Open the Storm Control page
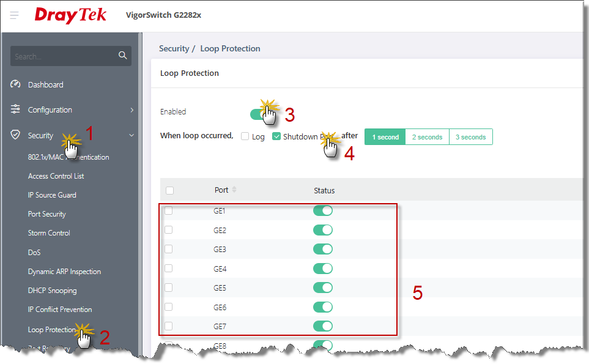Viewport: 589px width, 364px height. coord(49,233)
